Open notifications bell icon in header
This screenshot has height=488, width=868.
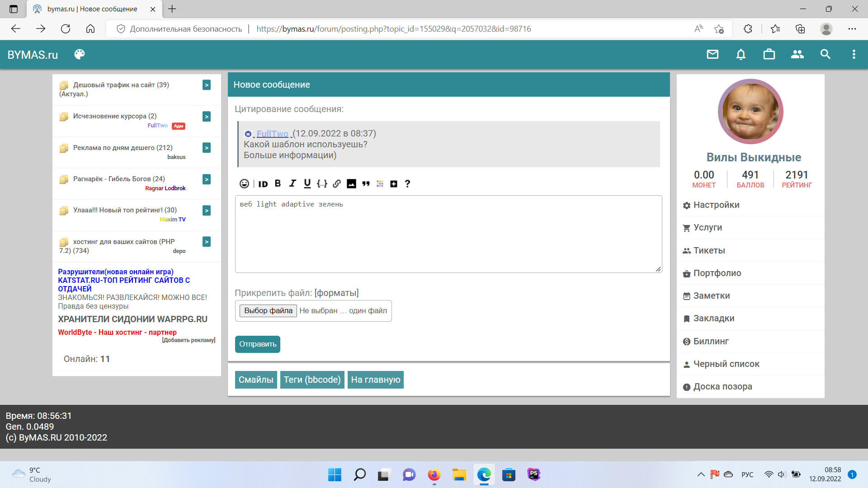741,54
